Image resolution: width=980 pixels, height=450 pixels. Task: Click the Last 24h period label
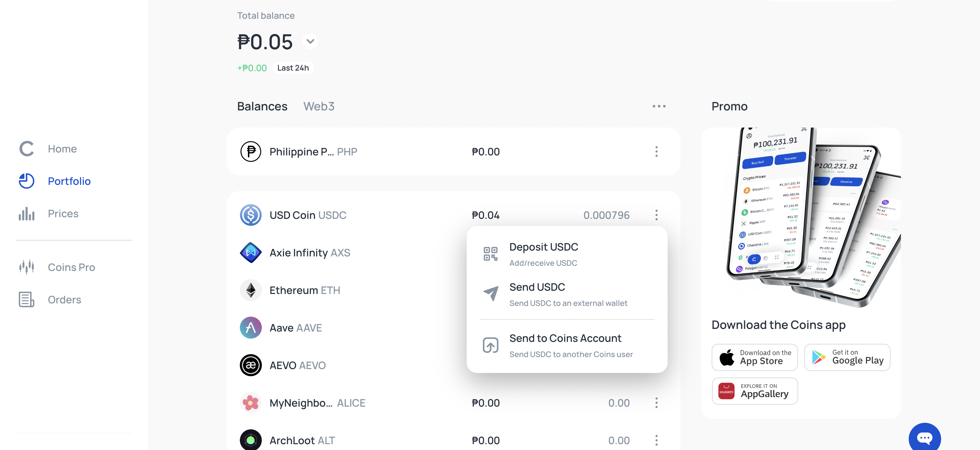[x=293, y=68]
